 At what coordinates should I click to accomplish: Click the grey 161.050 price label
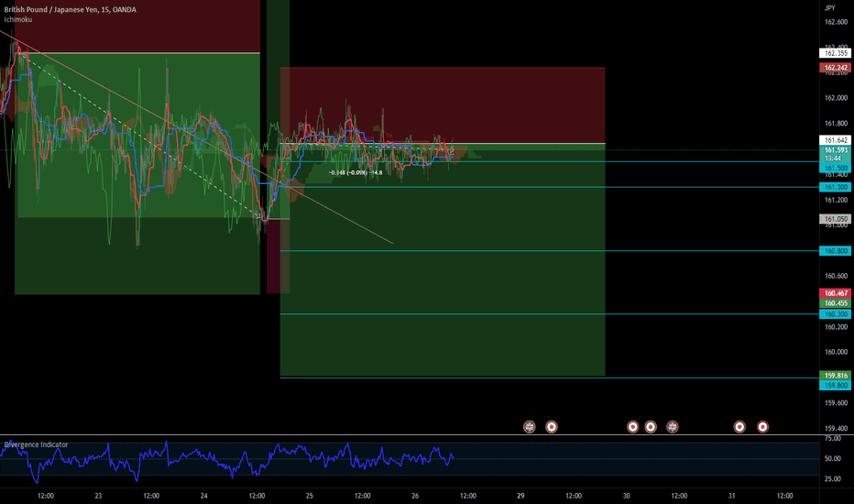pos(836,219)
